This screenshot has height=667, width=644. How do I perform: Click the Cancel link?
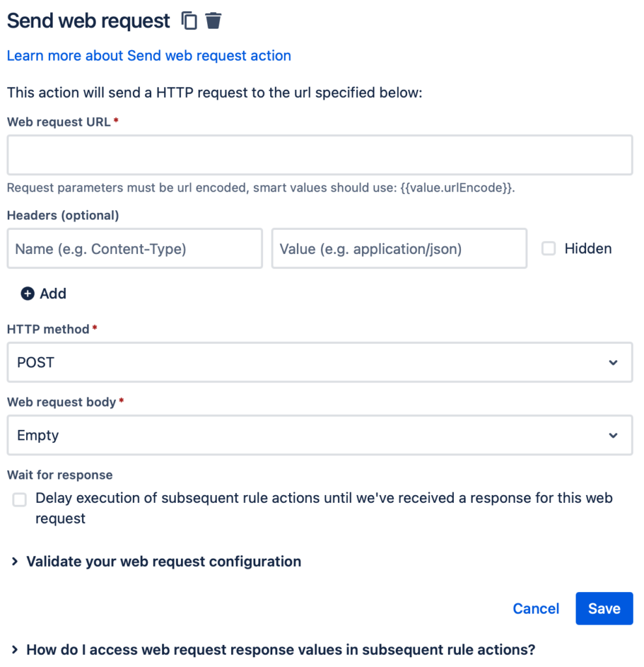point(536,608)
